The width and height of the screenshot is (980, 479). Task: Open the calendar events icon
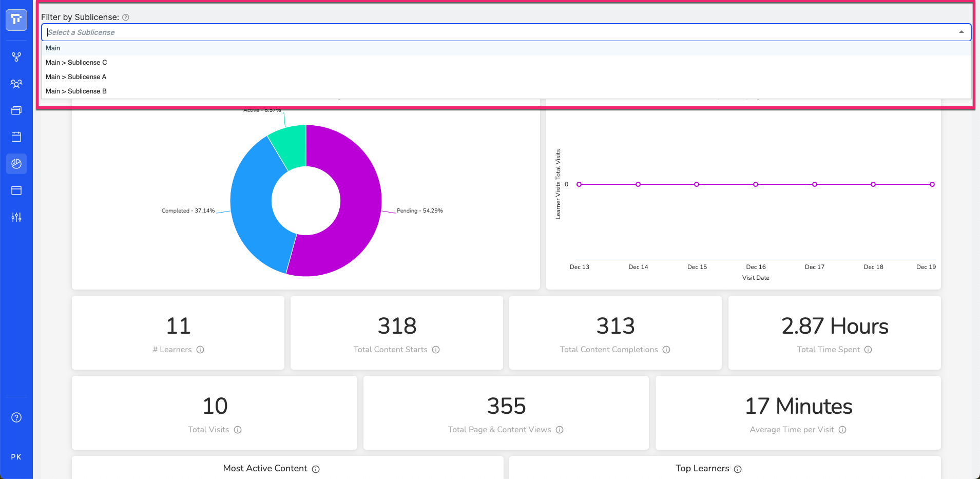[16, 137]
